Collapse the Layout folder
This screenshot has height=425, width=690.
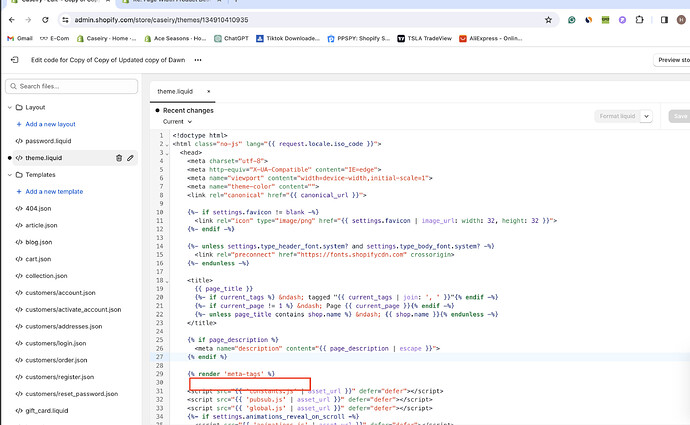pyautogui.click(x=9, y=107)
